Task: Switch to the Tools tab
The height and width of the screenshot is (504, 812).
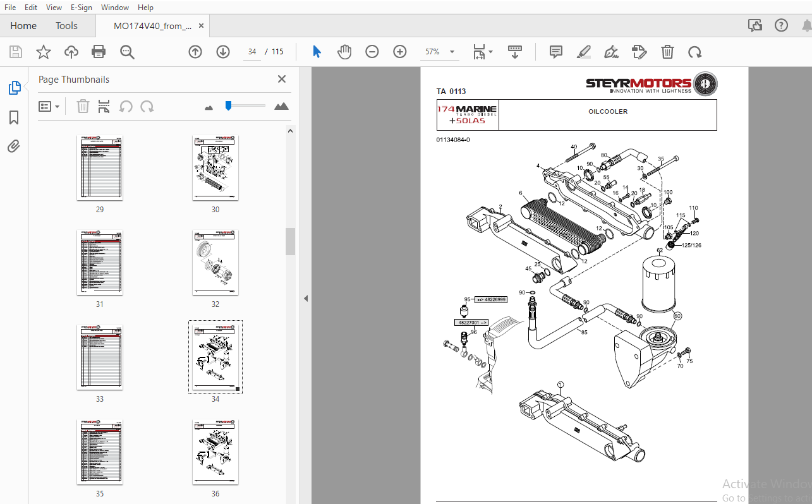Action: (66, 26)
